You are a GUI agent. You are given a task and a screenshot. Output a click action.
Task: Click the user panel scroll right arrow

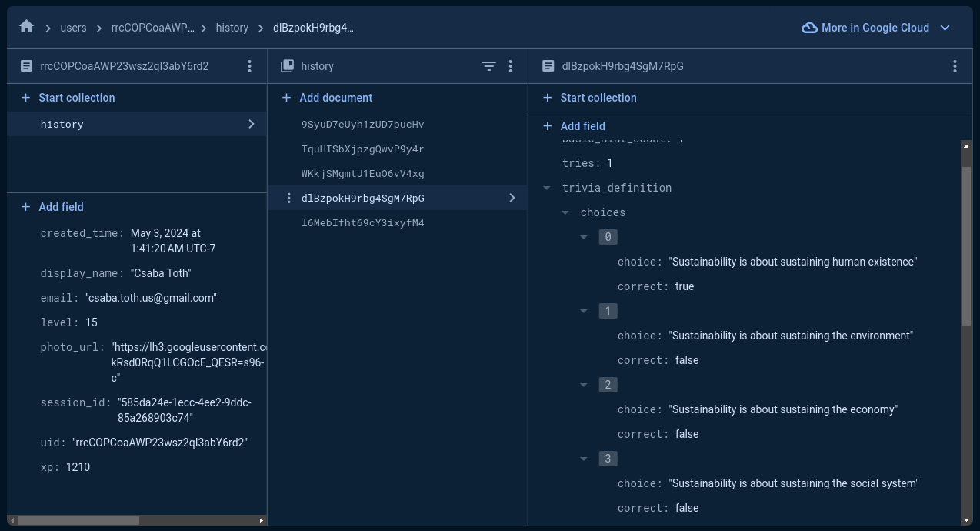point(262,520)
